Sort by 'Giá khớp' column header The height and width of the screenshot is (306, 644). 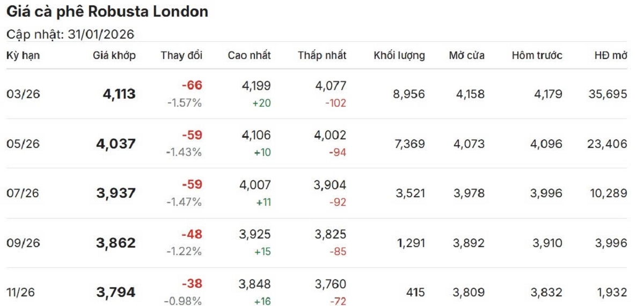point(114,55)
